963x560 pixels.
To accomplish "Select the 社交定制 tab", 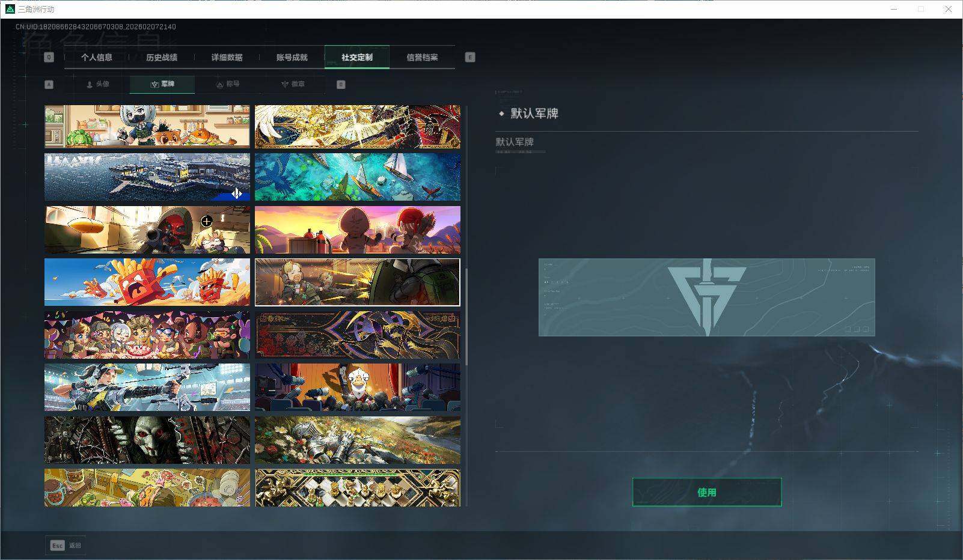I will [x=357, y=57].
